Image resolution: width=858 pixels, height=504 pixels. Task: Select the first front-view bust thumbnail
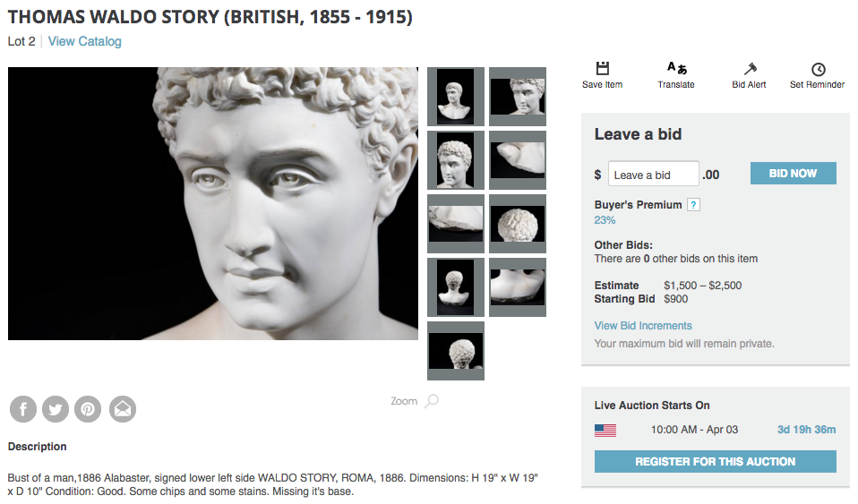point(456,97)
